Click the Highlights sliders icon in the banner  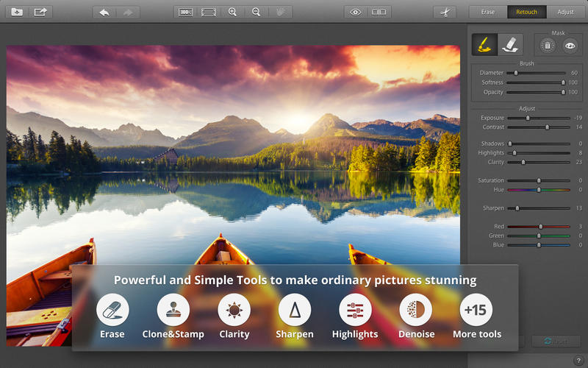coord(355,310)
